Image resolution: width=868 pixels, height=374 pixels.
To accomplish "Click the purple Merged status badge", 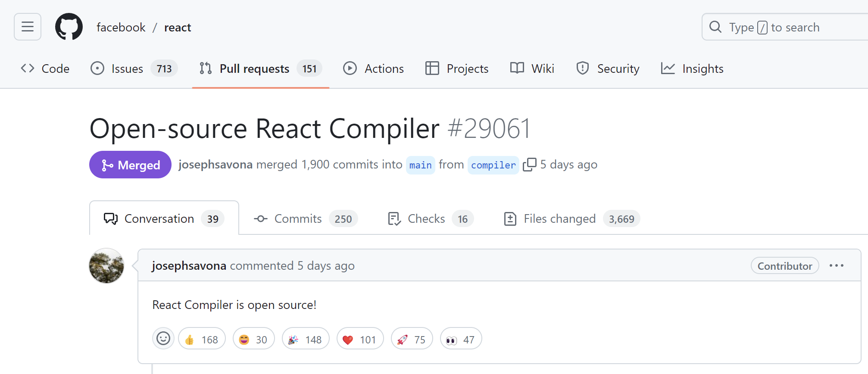I will click(130, 165).
